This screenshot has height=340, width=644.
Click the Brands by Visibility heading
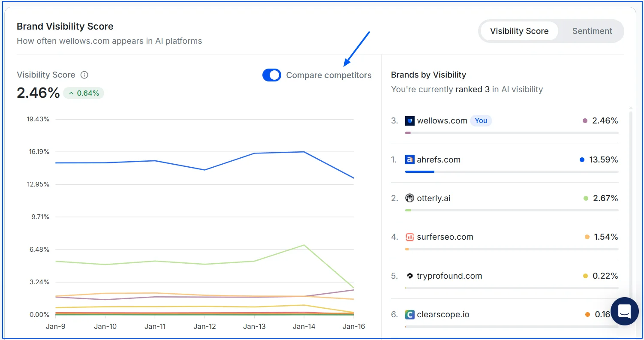pos(428,75)
